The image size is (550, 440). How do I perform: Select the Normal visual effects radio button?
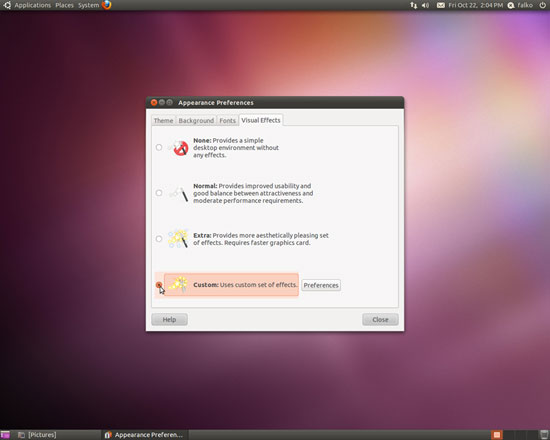point(159,193)
